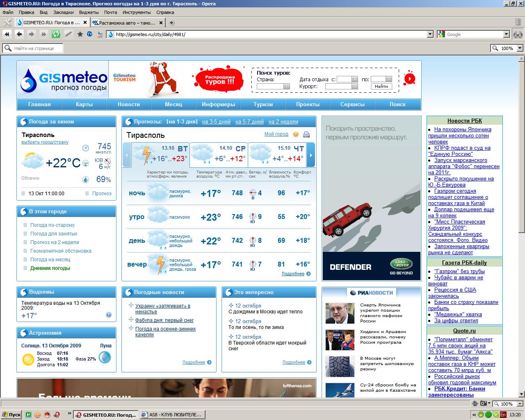Viewport: 525px width, 420px height.
Task: Open the page zoom 100% dropdown
Action: (520, 48)
